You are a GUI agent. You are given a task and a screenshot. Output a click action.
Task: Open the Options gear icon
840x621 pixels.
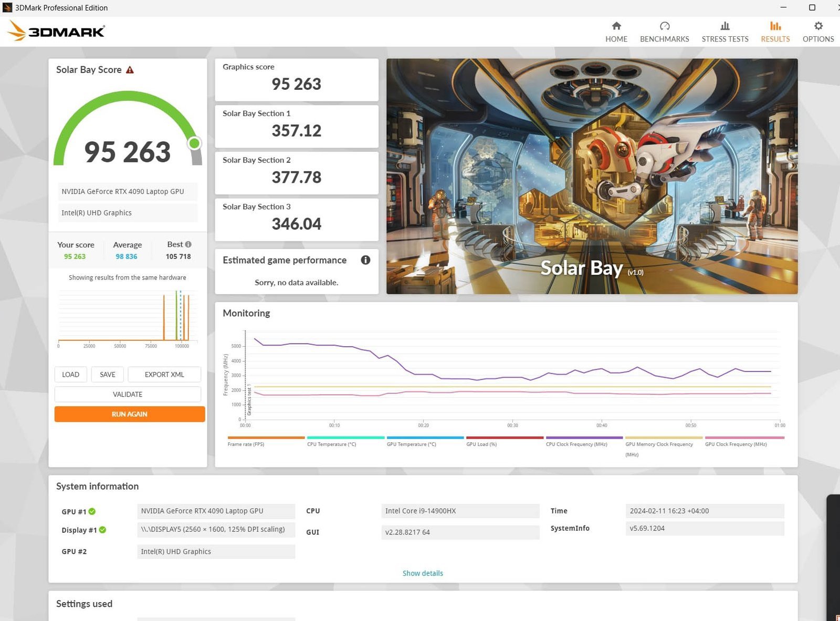(818, 26)
